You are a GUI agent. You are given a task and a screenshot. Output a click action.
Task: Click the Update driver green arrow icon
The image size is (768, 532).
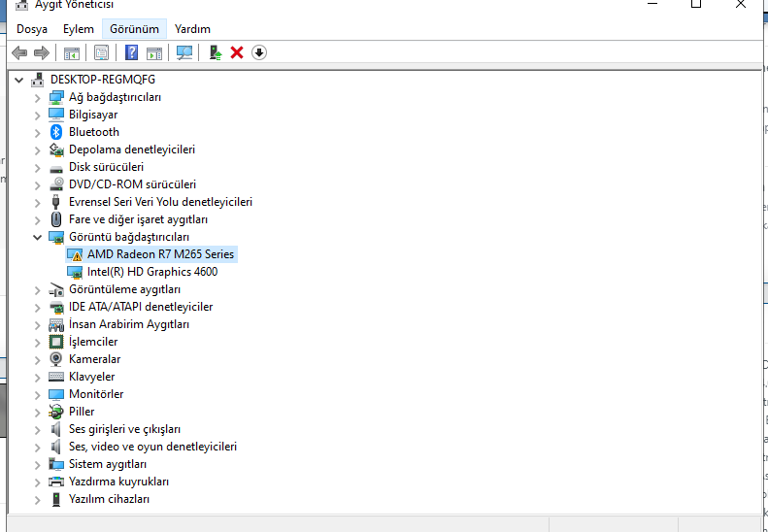(x=215, y=52)
